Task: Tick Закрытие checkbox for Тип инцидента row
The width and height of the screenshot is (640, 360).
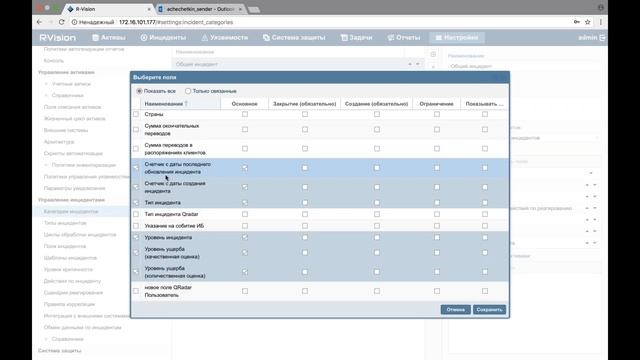Action: [x=305, y=202]
